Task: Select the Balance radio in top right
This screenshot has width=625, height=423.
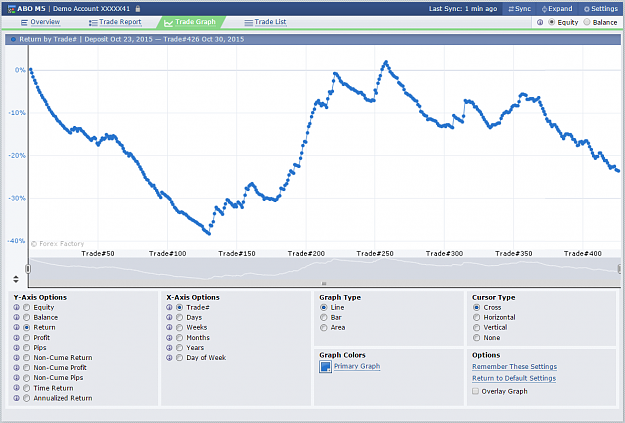Action: [587, 22]
